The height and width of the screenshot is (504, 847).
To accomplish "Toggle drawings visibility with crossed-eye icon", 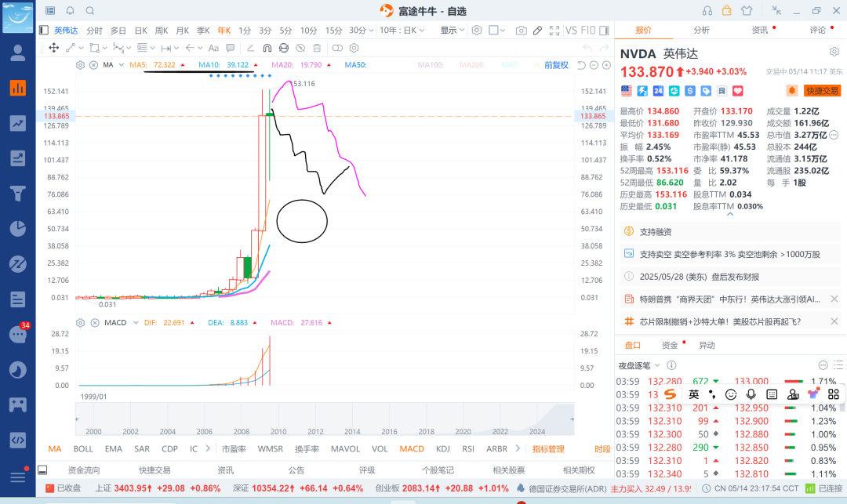I will tap(300, 48).
